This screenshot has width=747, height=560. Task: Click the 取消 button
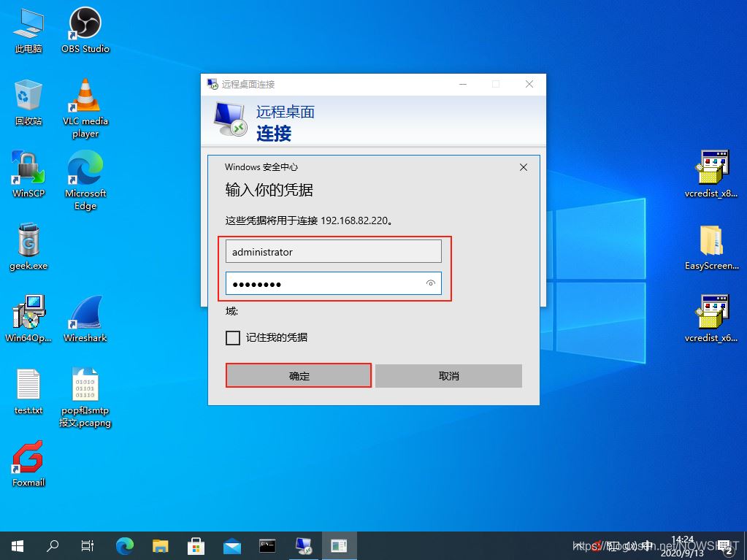click(448, 376)
